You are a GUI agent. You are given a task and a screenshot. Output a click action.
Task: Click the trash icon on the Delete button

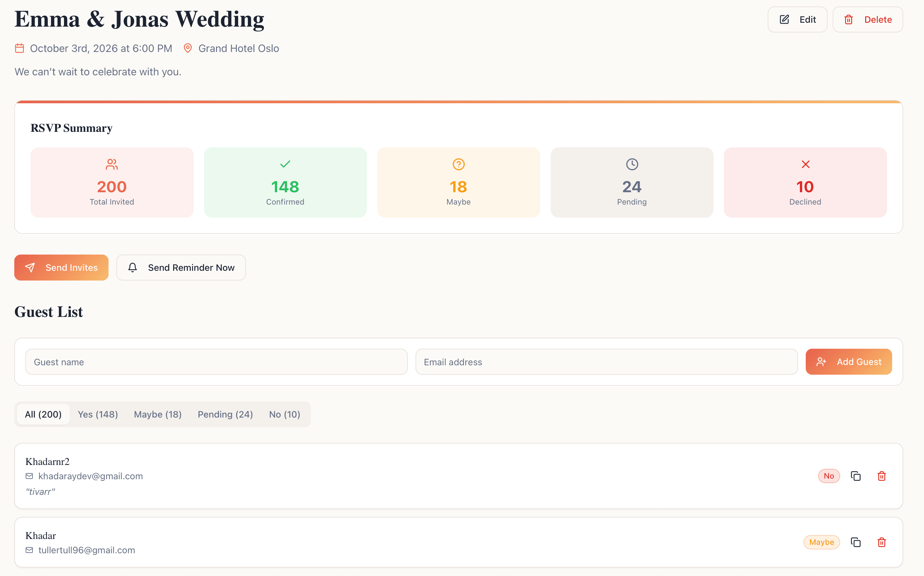[x=848, y=19]
